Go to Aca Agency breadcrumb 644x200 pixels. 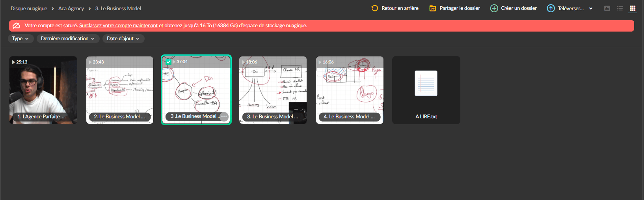(71, 8)
